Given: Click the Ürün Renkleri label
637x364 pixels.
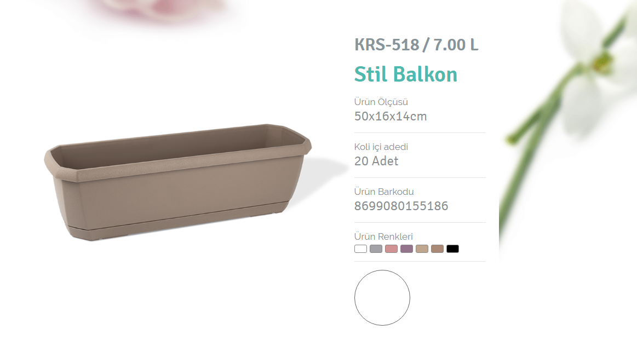Looking at the screenshot, I should point(383,236).
